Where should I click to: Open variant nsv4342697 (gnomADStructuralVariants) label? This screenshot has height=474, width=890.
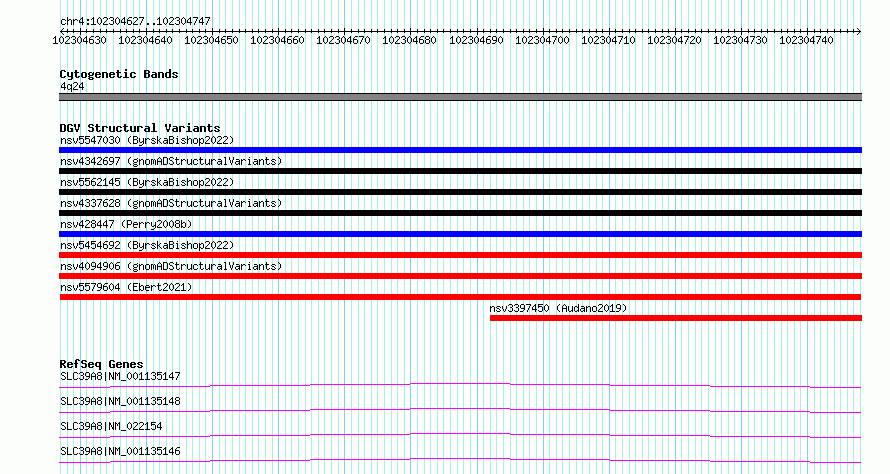click(x=171, y=161)
